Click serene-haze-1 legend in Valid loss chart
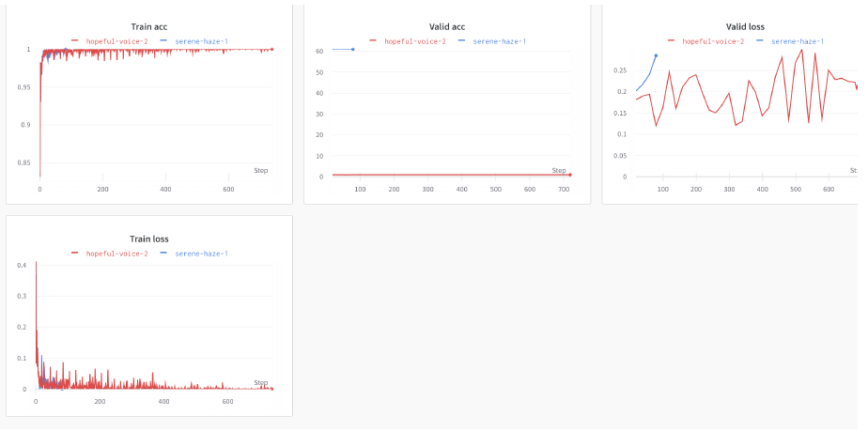 pos(798,41)
